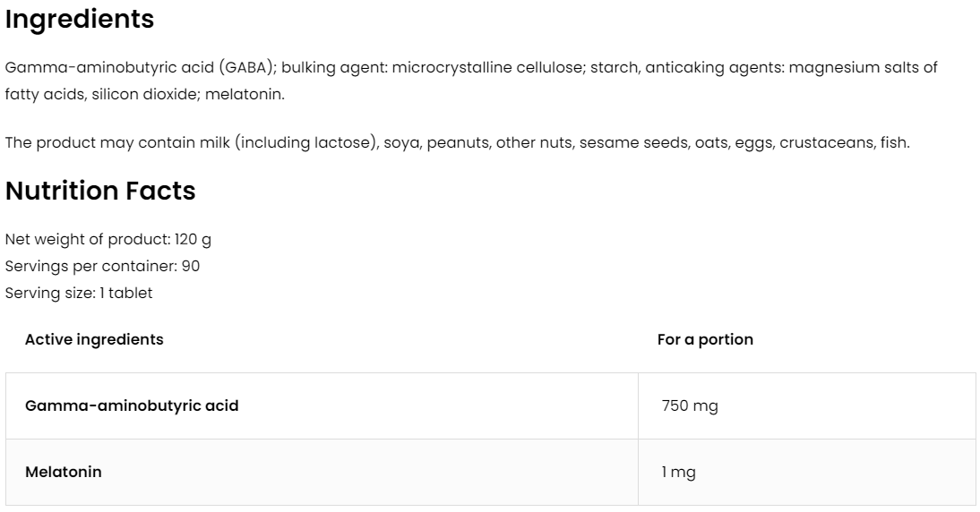Click the "Net weight of product: 120 g" line
980x512 pixels.
(x=108, y=240)
